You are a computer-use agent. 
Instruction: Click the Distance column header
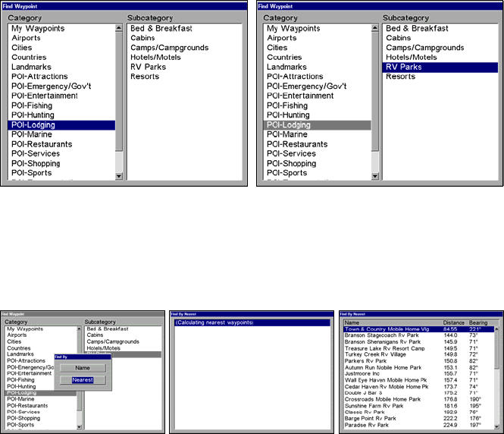(x=454, y=322)
